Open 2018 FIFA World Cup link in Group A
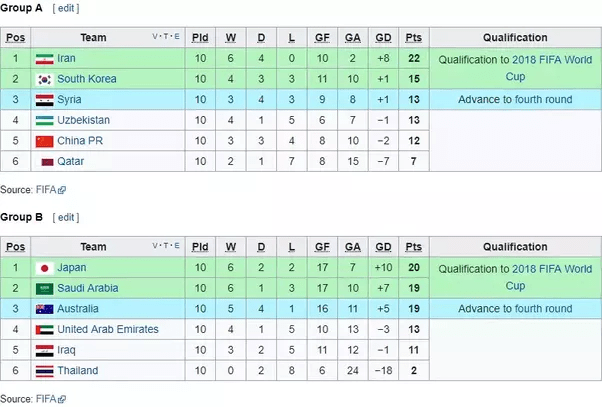 552,60
